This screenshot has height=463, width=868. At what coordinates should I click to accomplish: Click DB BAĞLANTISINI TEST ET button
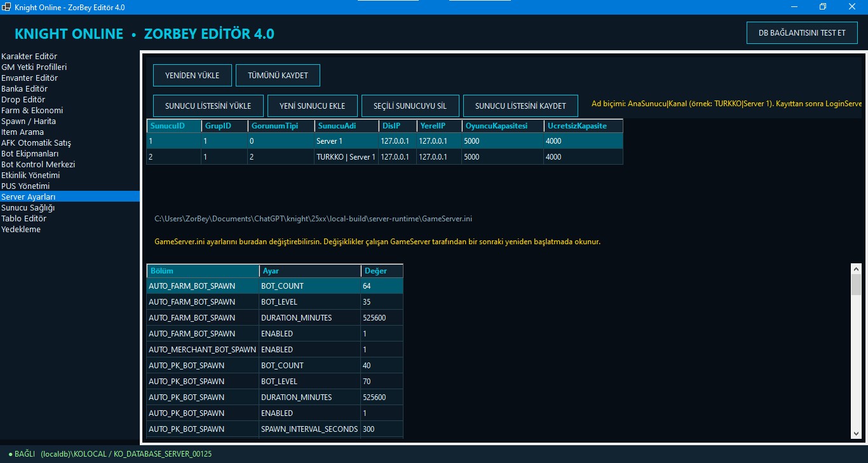[x=802, y=33]
